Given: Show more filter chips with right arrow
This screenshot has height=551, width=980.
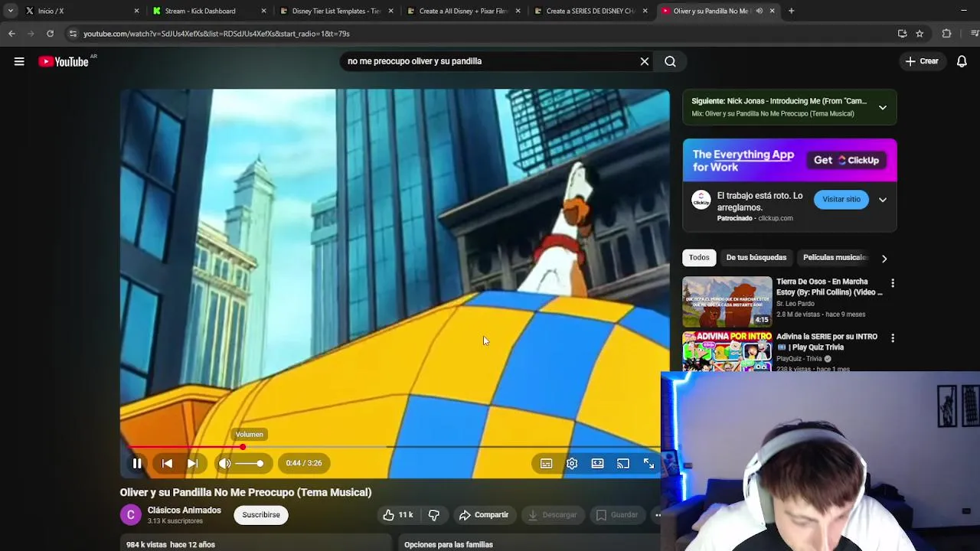Looking at the screenshot, I should click(x=884, y=259).
